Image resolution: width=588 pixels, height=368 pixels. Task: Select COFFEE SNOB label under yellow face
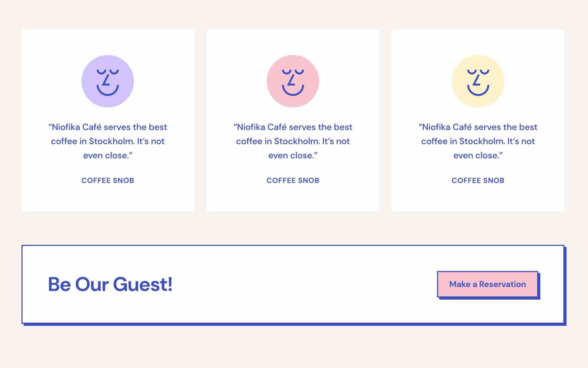pyautogui.click(x=478, y=180)
